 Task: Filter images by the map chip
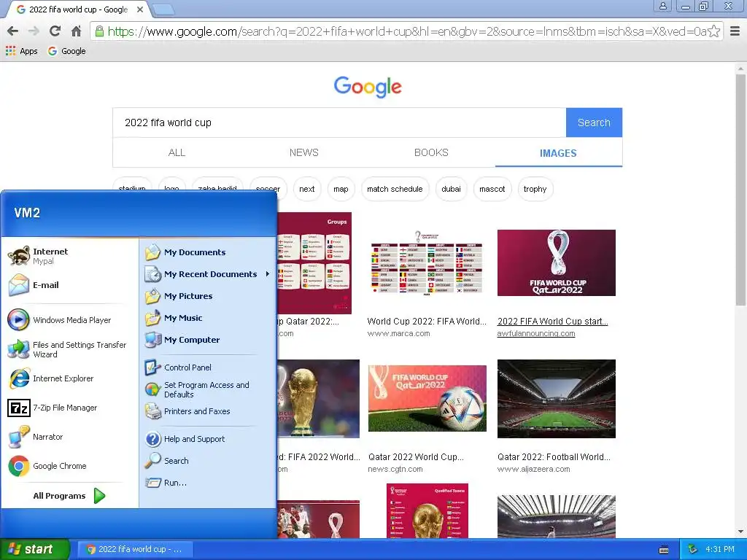341,189
